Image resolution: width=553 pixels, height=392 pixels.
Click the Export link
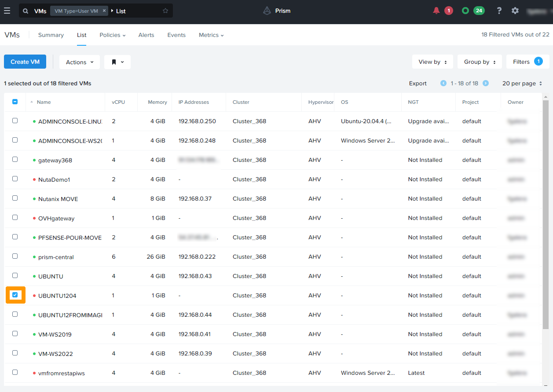tap(417, 83)
